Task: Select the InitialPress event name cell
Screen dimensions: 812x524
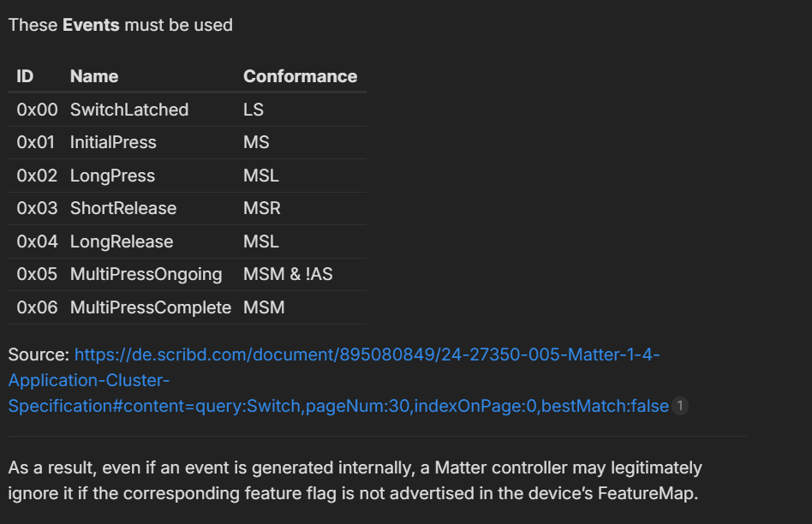Action: [x=113, y=142]
